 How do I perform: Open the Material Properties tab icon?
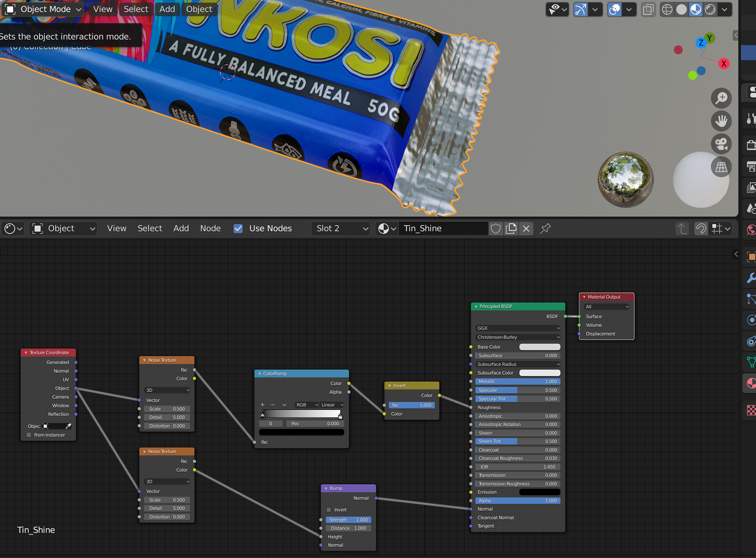click(x=751, y=383)
